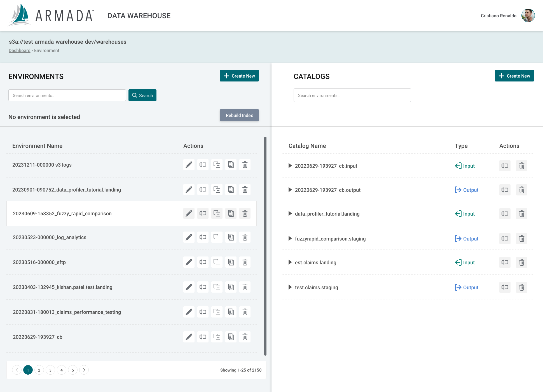Click the delete icon for fuzzyrapid_comparison.staging catalog

(x=521, y=238)
